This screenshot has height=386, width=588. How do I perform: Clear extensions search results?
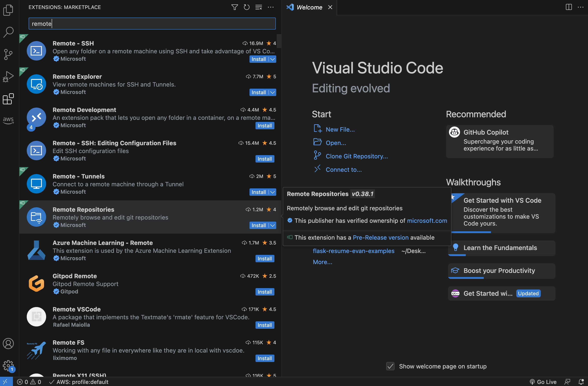(259, 7)
